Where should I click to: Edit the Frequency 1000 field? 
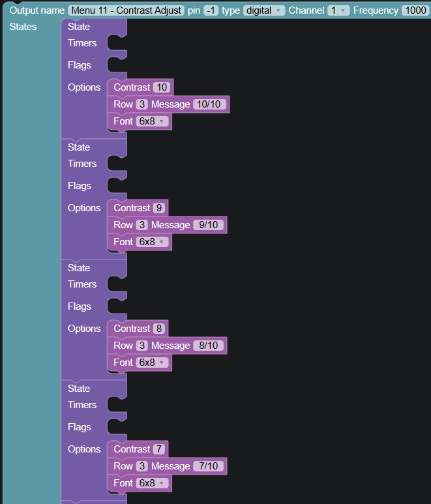(x=415, y=10)
